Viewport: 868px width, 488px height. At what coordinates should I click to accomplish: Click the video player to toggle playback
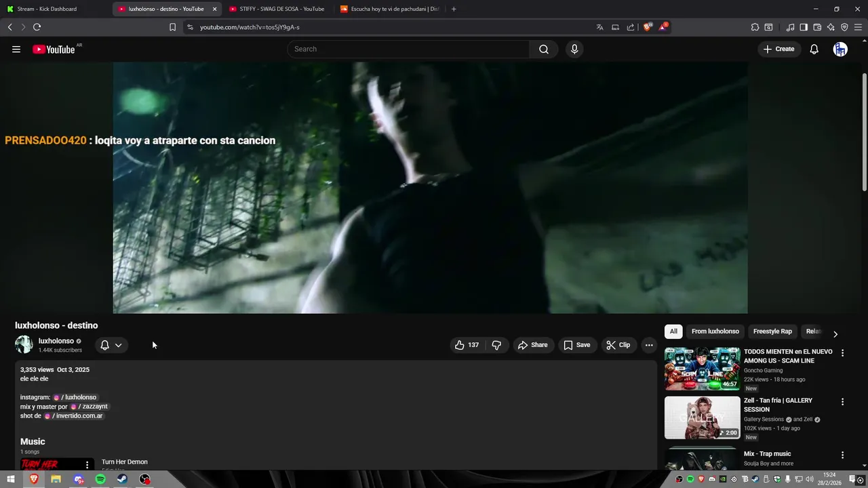point(430,188)
